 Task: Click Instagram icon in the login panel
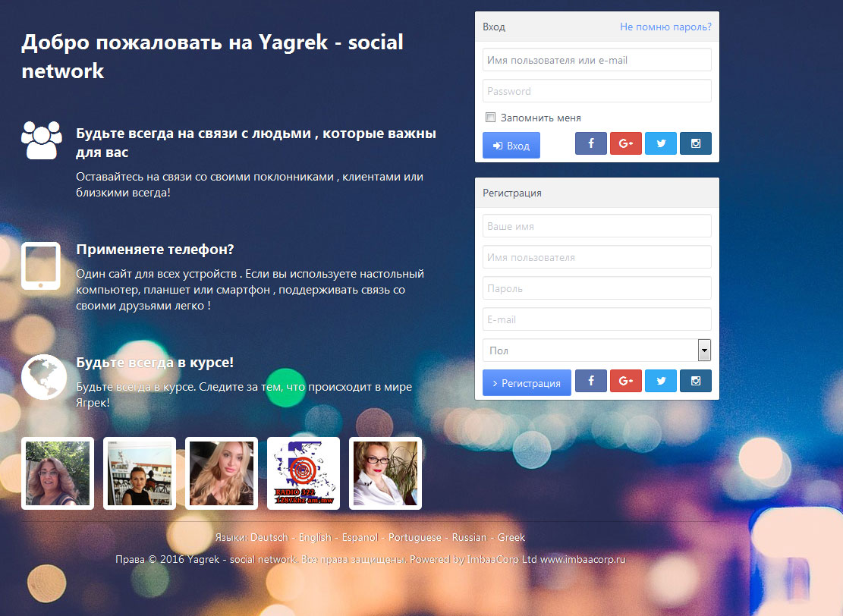[695, 144]
